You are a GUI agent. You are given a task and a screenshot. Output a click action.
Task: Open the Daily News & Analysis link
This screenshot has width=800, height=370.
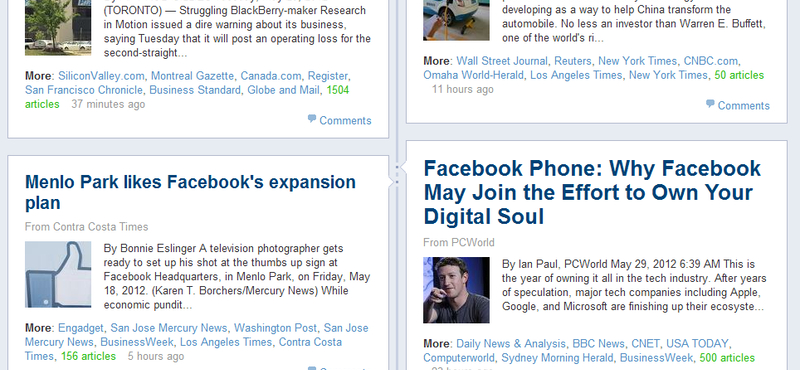511,344
